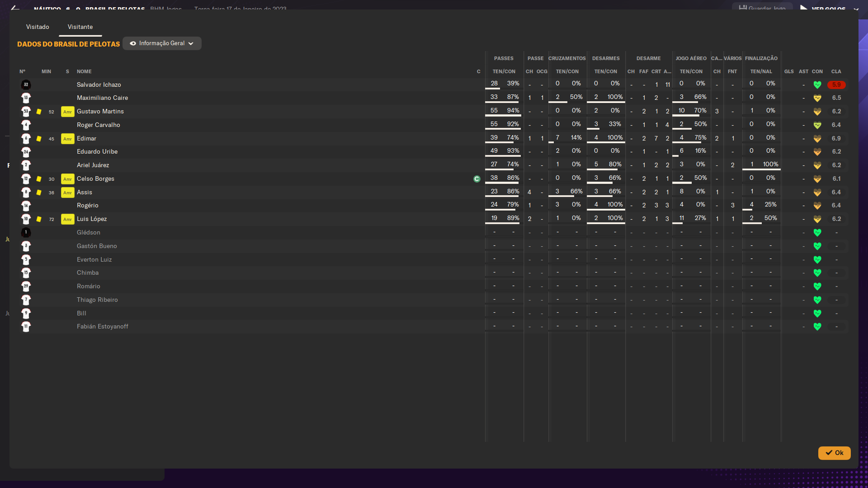The image size is (868, 488).
Task: Open Eduardo Uribe's player link
Action: (97, 151)
